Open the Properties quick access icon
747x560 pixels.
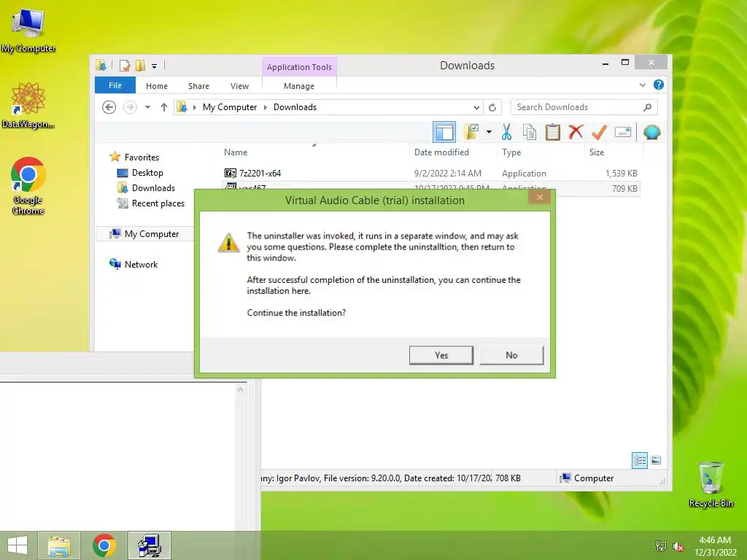point(125,65)
